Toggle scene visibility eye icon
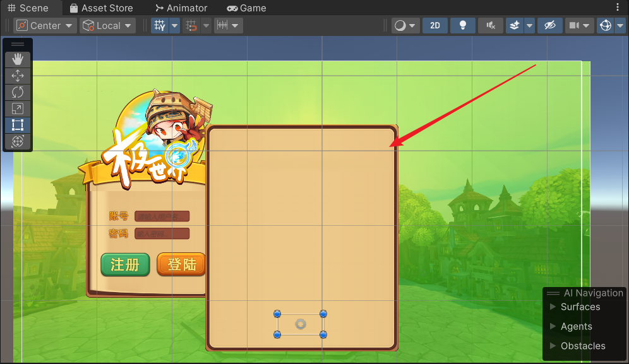The width and height of the screenshot is (629, 364). click(x=550, y=26)
